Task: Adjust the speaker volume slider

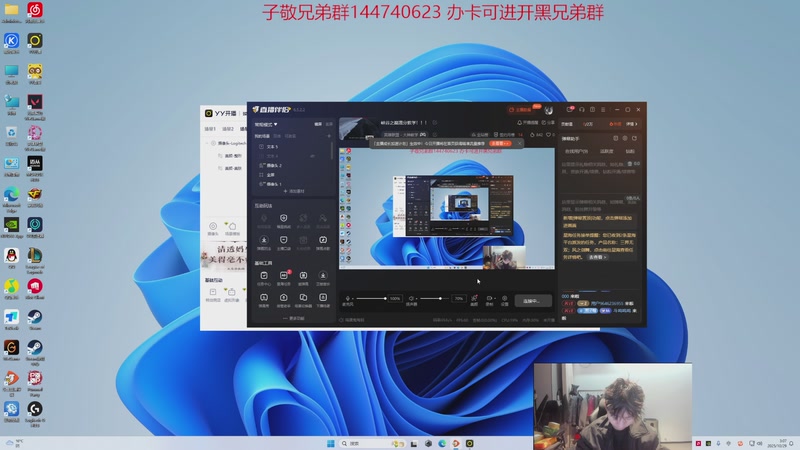Action: [x=435, y=298]
